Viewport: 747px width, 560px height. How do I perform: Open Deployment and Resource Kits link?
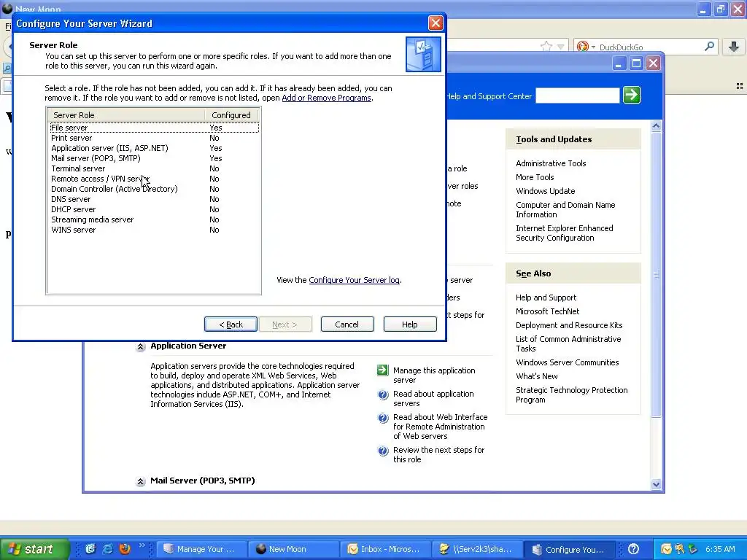click(569, 325)
